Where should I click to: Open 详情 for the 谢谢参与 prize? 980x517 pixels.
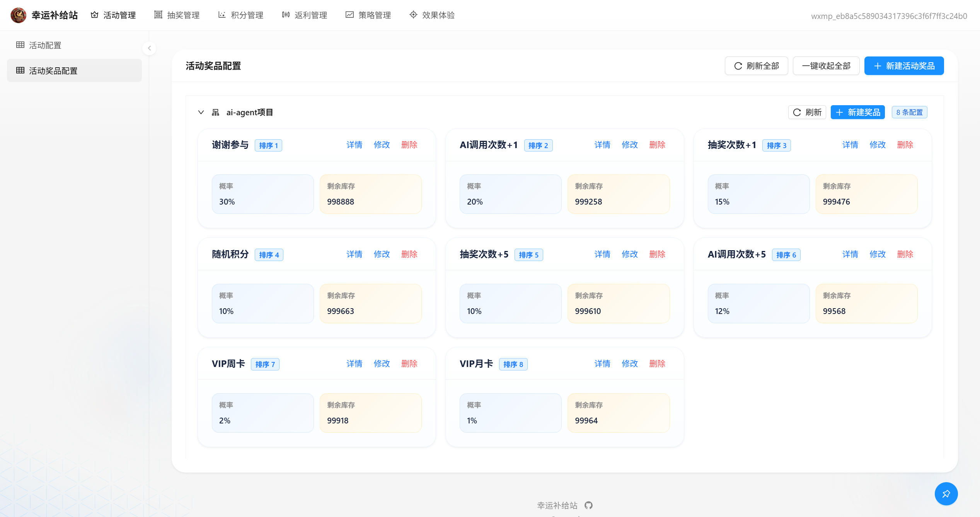click(x=354, y=145)
